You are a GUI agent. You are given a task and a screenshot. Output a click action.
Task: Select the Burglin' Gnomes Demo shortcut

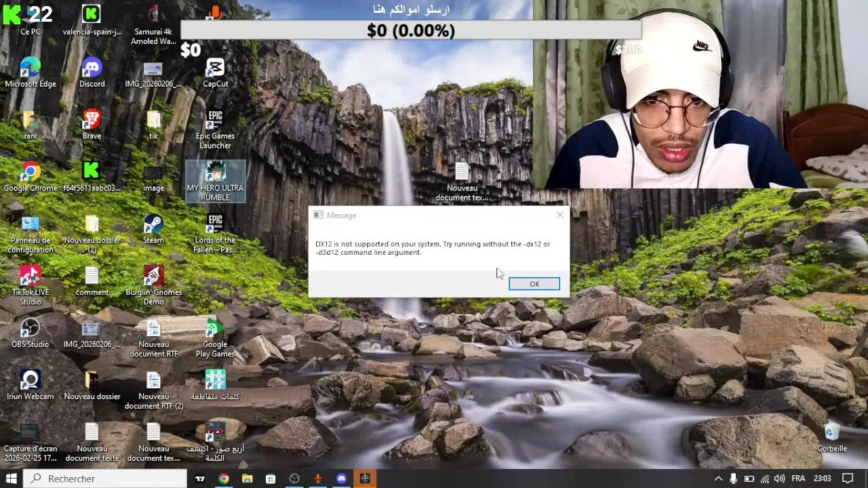153,286
